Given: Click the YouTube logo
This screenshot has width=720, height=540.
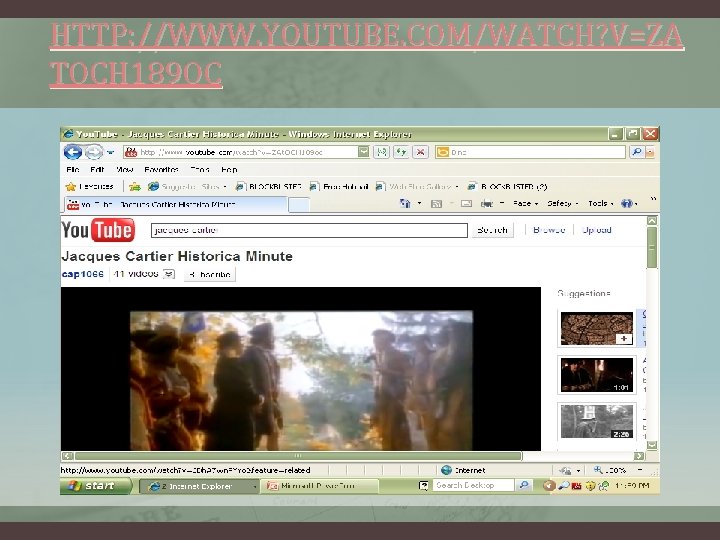Looking at the screenshot, I should [x=98, y=230].
